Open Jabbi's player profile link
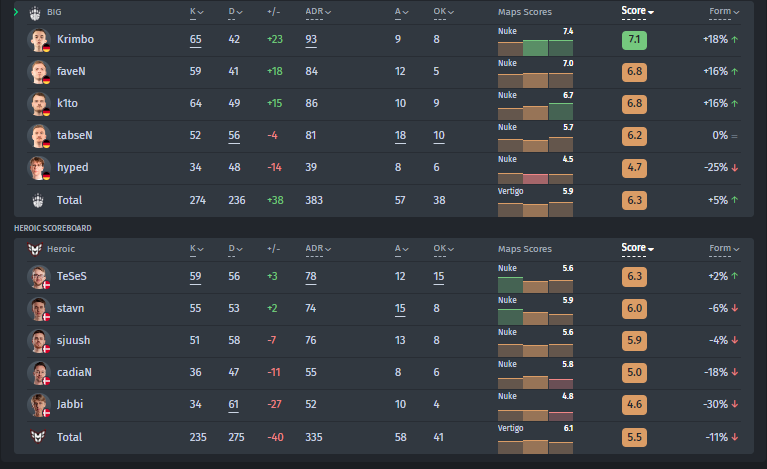 70,404
